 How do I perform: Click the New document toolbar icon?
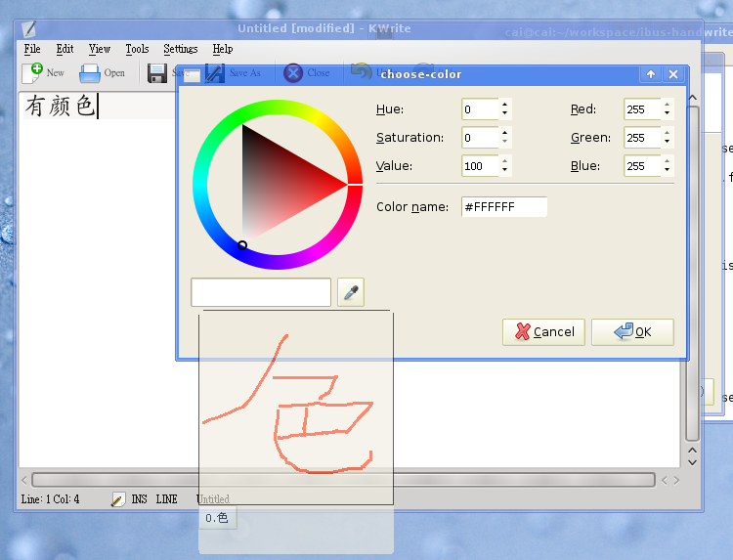pos(33,72)
